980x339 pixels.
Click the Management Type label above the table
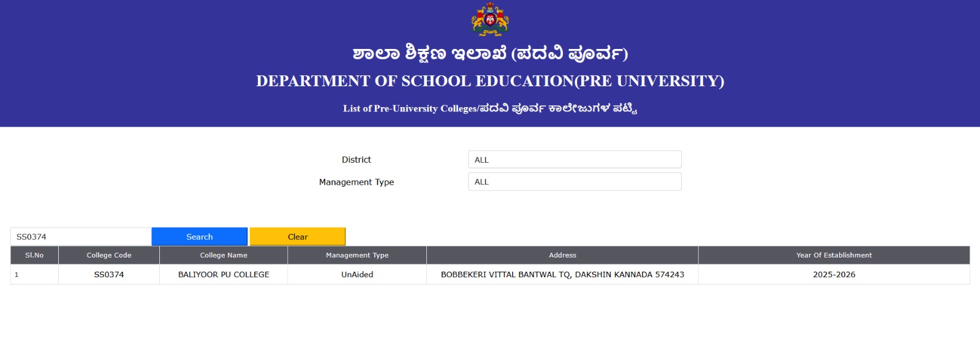tap(356, 182)
